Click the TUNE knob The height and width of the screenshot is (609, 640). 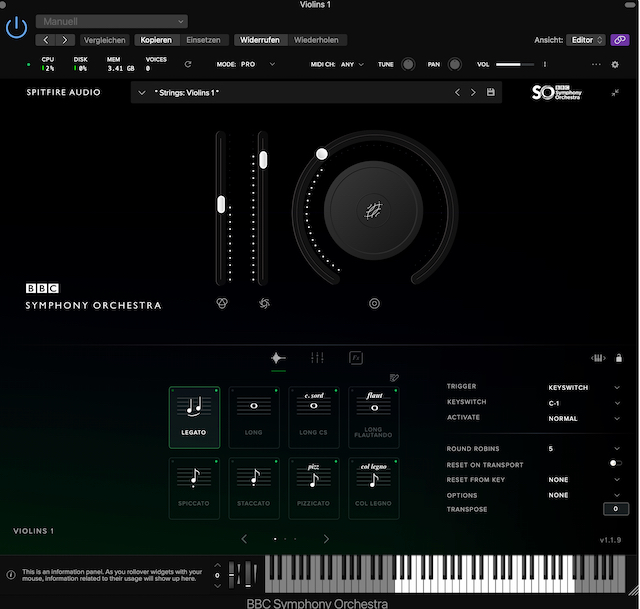(x=408, y=64)
